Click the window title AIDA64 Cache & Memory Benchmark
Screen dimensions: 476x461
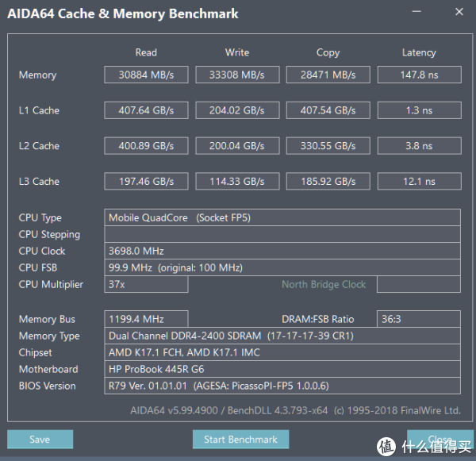click(x=123, y=13)
